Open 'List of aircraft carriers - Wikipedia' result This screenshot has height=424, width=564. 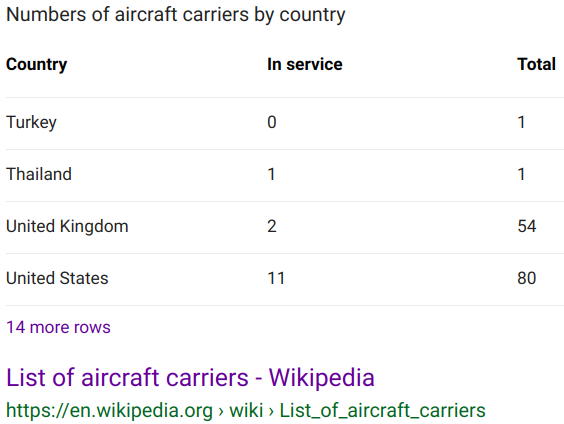coord(190,378)
